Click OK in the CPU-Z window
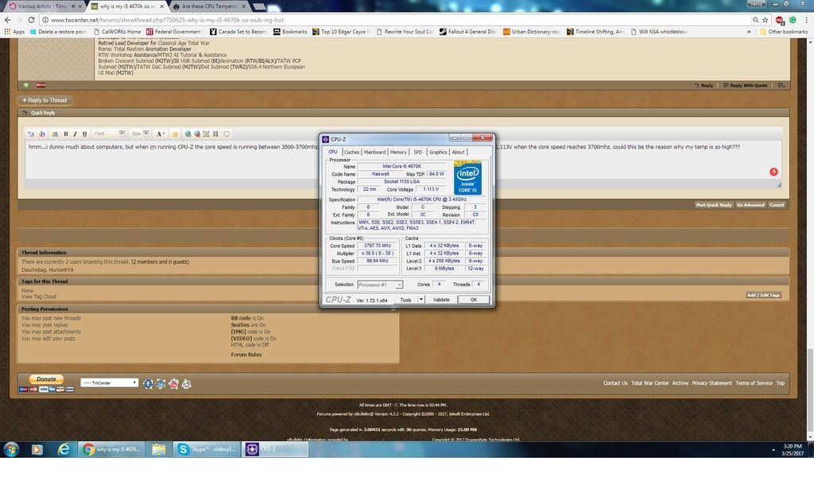 click(x=474, y=300)
